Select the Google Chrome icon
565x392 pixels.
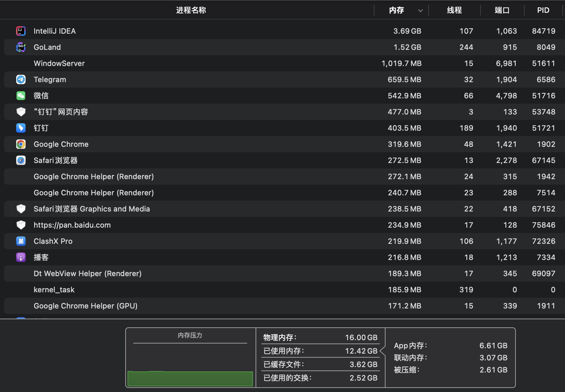coord(21,144)
